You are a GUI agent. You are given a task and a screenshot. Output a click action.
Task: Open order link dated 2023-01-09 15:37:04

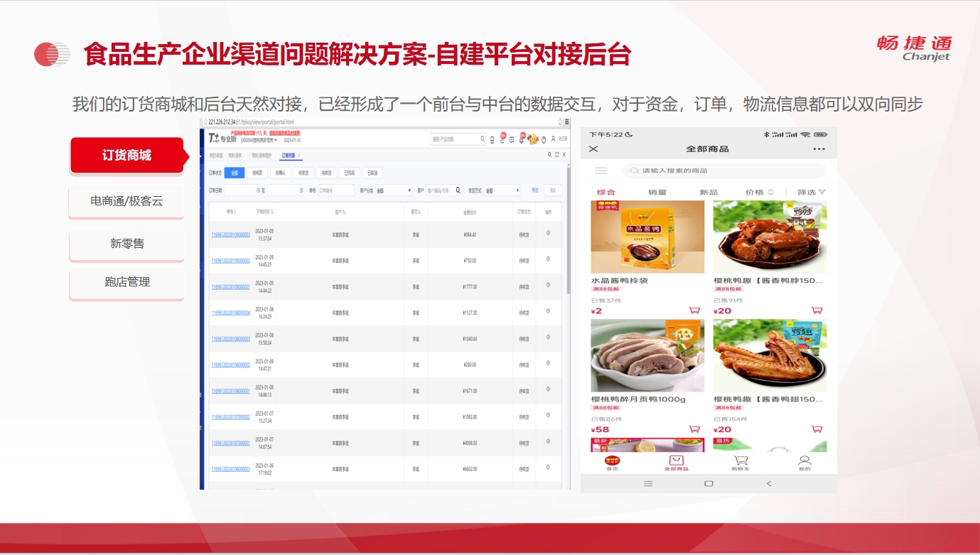point(230,235)
